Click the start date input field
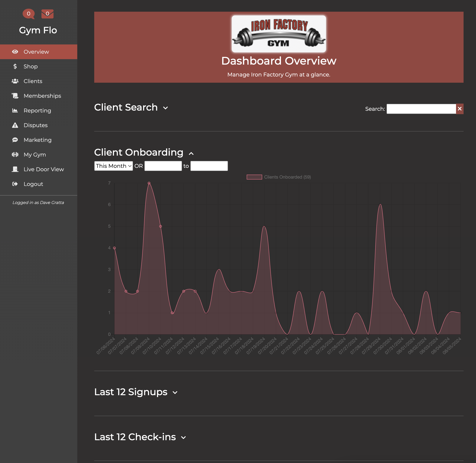The height and width of the screenshot is (463, 476). pos(163,166)
